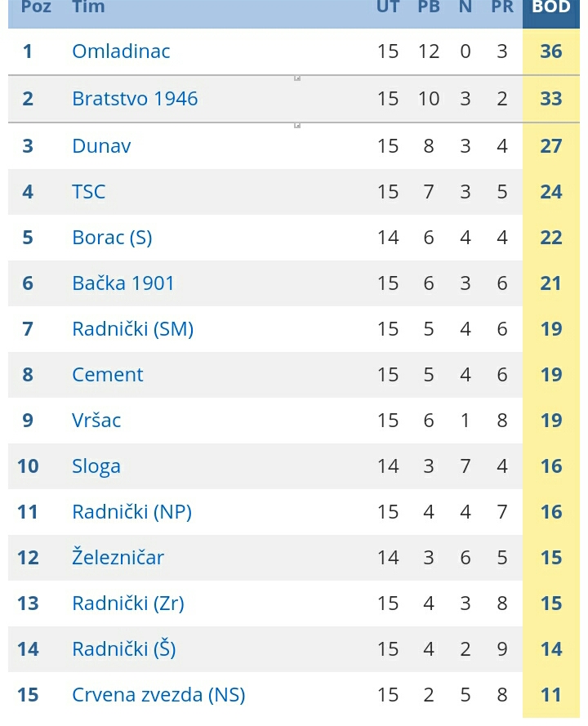Viewport: 588px width, 726px height.
Task: Open the Vršac team link
Action: 96,421
